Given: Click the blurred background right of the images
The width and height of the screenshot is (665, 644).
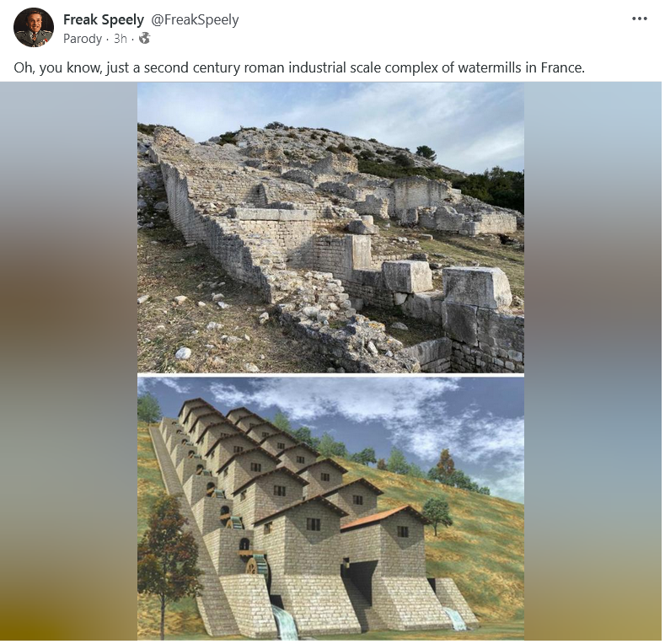Looking at the screenshot, I should (593, 361).
